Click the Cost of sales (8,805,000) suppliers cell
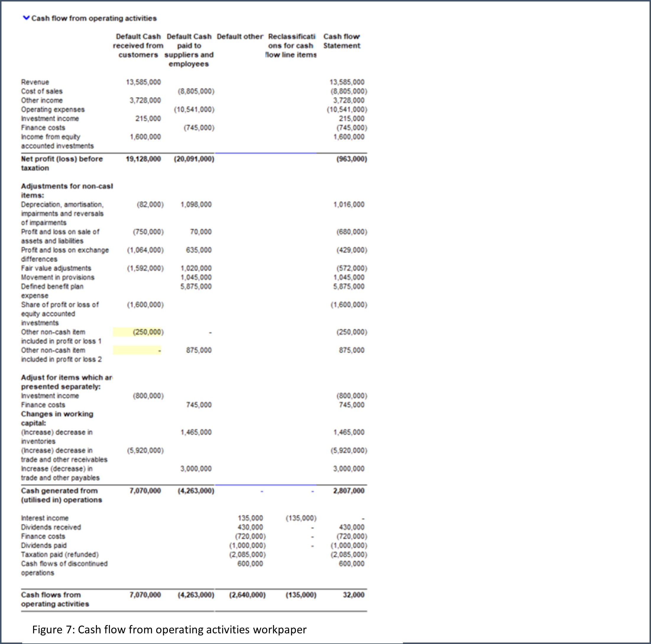 (x=196, y=91)
